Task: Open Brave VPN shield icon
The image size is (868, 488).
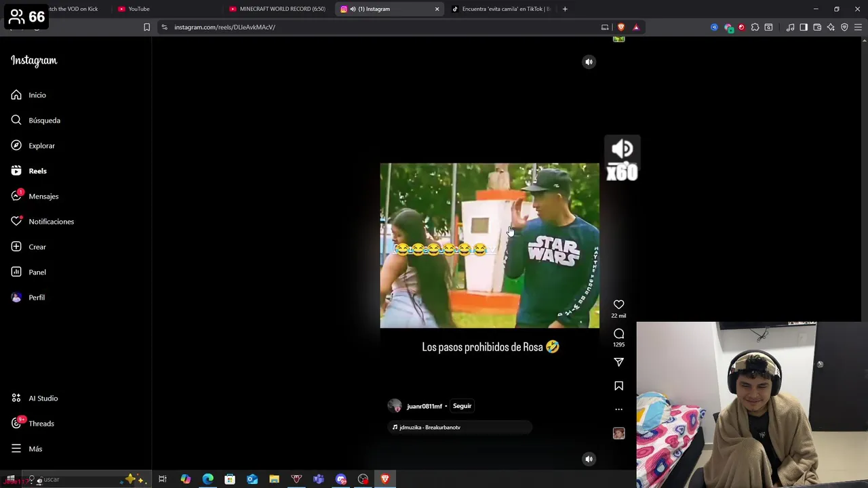Action: coord(844,27)
